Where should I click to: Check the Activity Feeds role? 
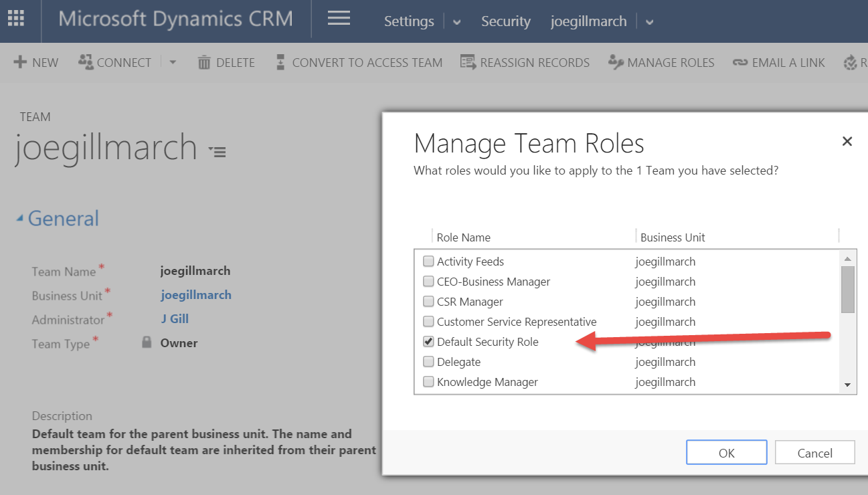pyautogui.click(x=428, y=262)
